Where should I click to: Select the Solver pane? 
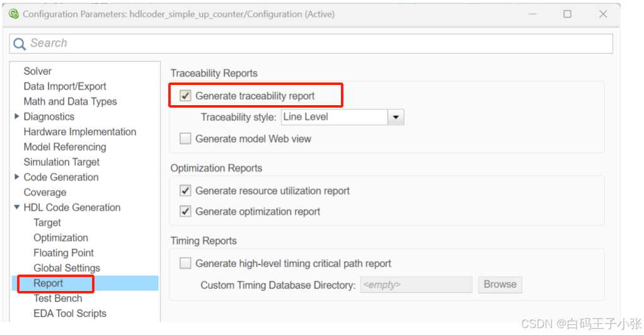click(x=37, y=71)
